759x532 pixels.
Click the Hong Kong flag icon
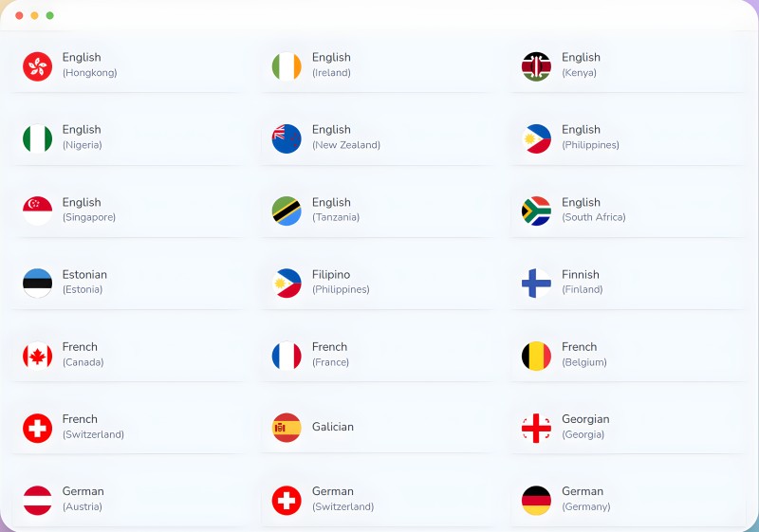tap(37, 66)
